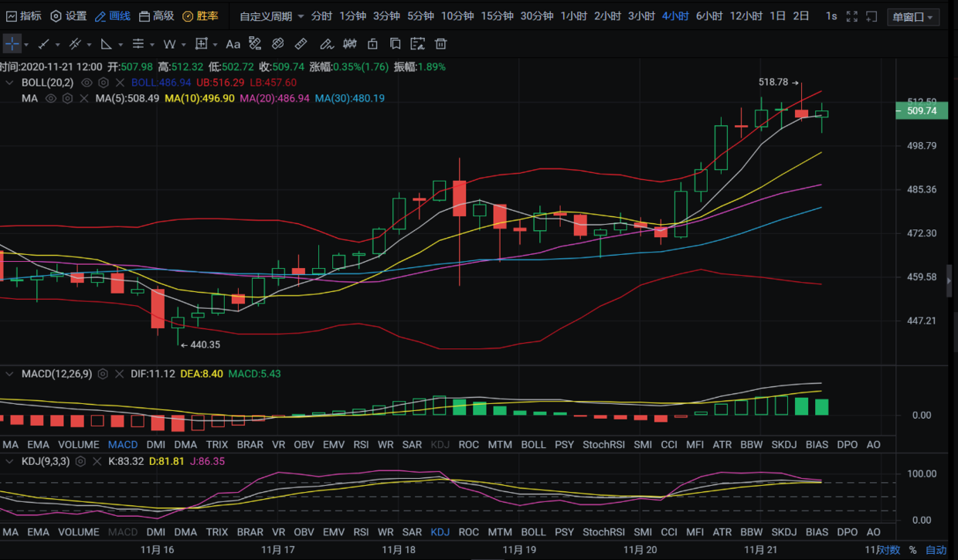
Task: Click the 指标 indicators button
Action: (x=23, y=16)
